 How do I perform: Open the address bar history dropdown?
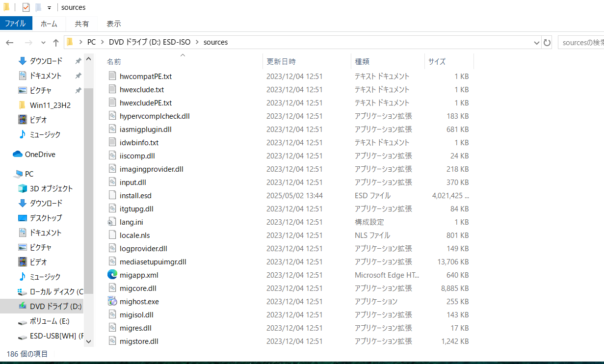(536, 42)
